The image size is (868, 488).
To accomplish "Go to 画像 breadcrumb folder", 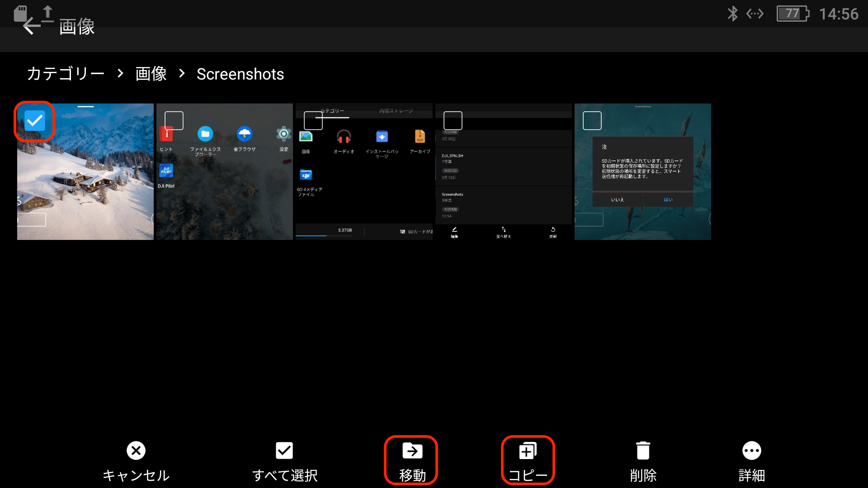I will point(151,74).
